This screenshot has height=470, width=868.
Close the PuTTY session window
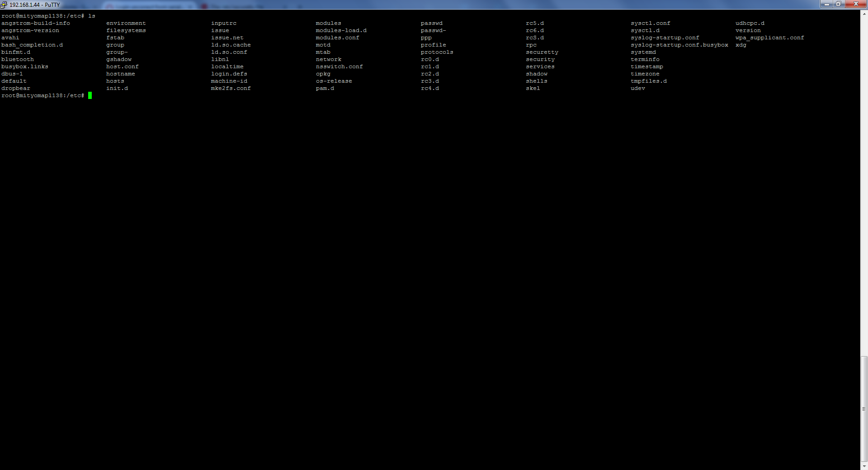855,4
